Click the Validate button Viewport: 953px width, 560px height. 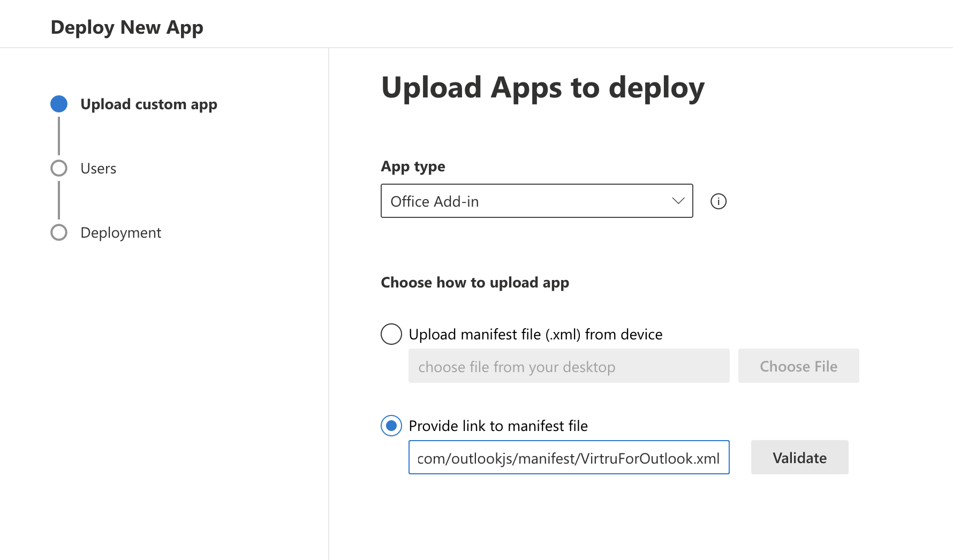(x=799, y=457)
